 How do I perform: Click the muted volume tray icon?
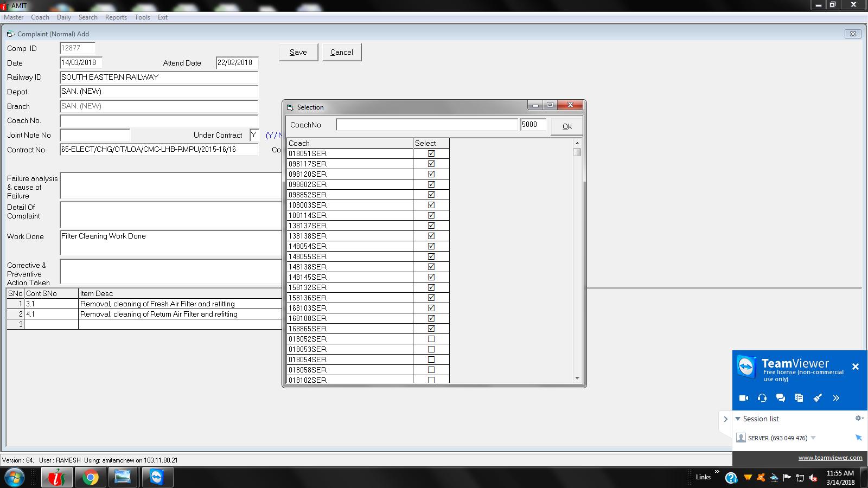tap(813, 478)
